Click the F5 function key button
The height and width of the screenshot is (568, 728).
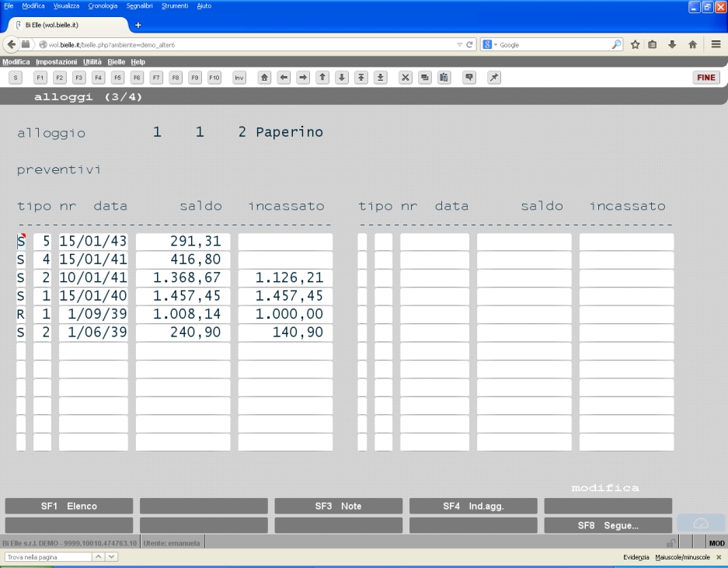point(117,78)
